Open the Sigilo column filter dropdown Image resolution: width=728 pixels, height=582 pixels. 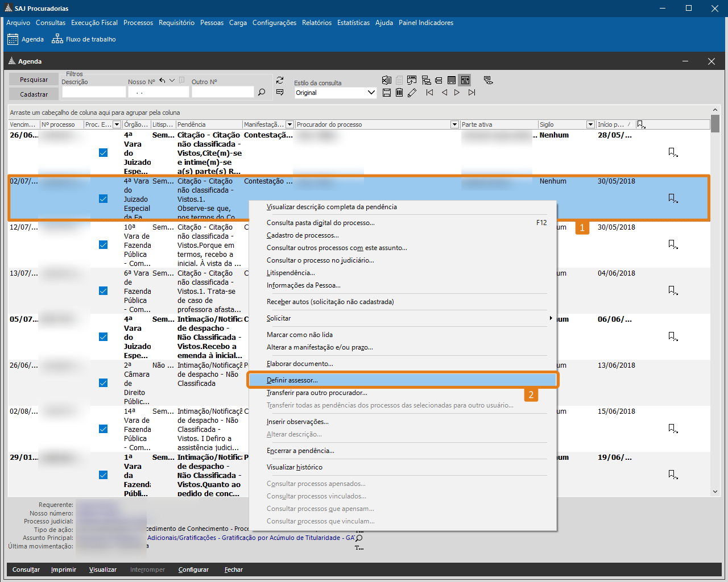590,124
